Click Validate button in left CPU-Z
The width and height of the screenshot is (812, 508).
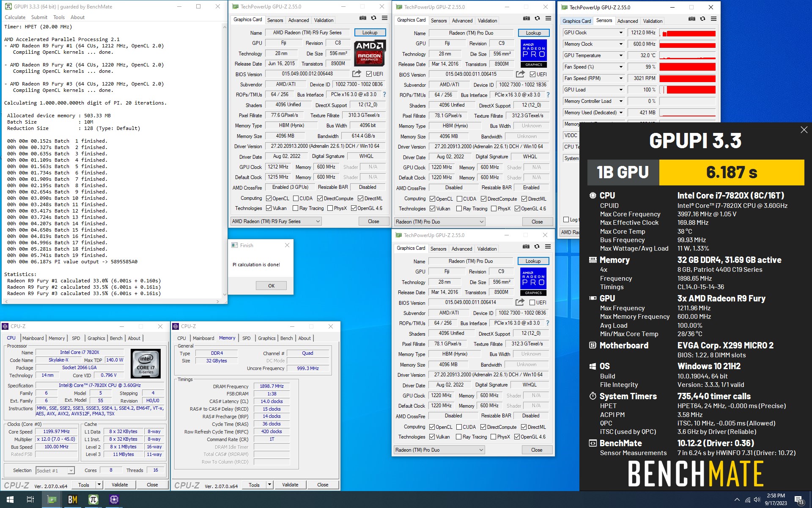pos(120,485)
